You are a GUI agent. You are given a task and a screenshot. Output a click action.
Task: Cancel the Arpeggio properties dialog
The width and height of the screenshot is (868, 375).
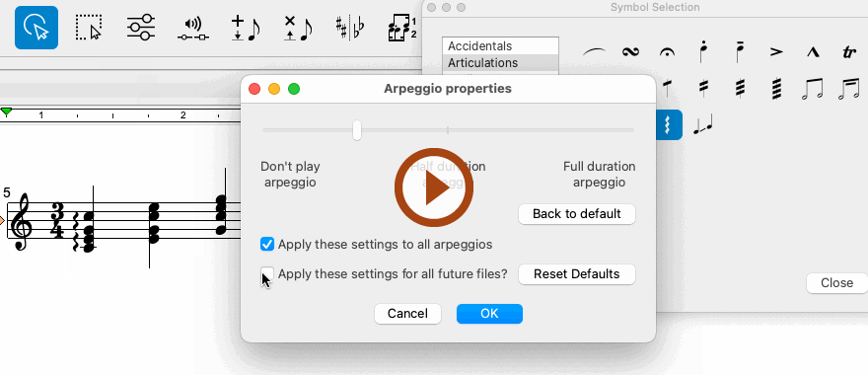pyautogui.click(x=407, y=314)
